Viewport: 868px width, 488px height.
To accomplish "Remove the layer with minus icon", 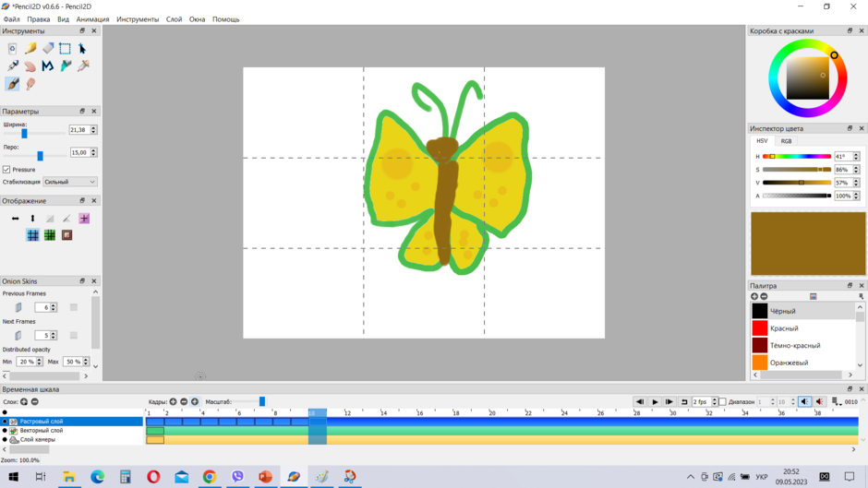I will 34,401.
